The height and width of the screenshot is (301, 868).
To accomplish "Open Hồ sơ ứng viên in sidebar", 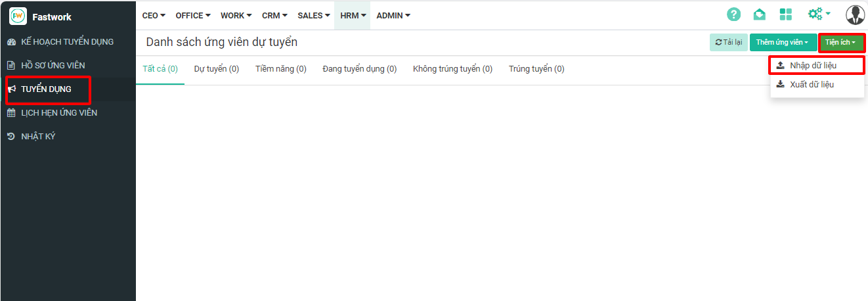I will pyautogui.click(x=53, y=66).
